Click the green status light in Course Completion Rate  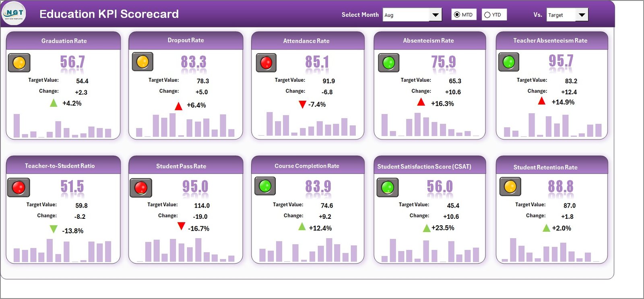265,186
